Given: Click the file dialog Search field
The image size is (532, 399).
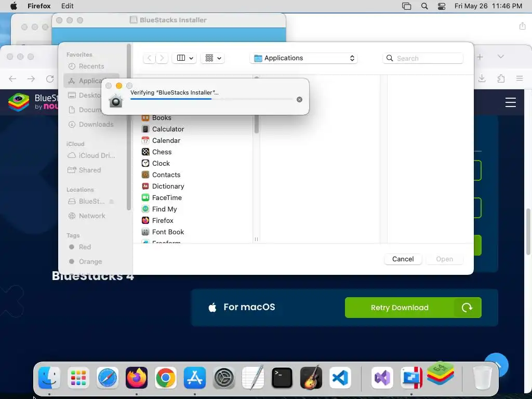Looking at the screenshot, I should [423, 58].
